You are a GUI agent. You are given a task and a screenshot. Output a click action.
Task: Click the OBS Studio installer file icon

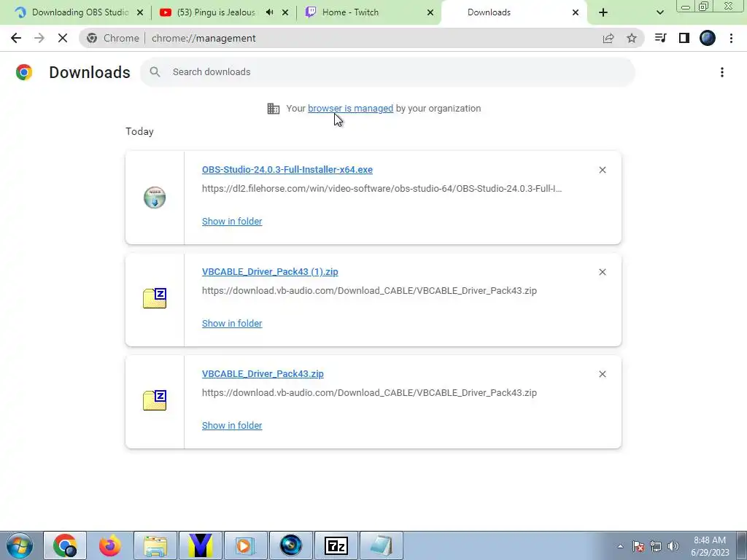pyautogui.click(x=155, y=198)
